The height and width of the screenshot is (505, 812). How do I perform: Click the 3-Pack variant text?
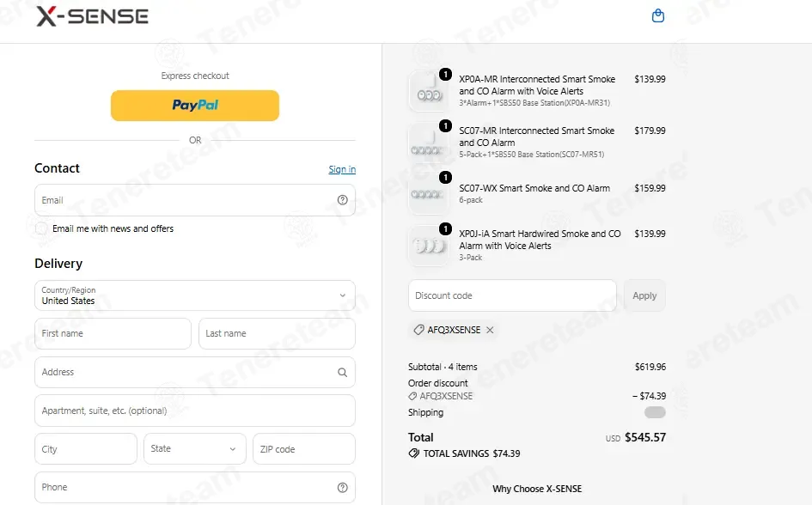[470, 258]
